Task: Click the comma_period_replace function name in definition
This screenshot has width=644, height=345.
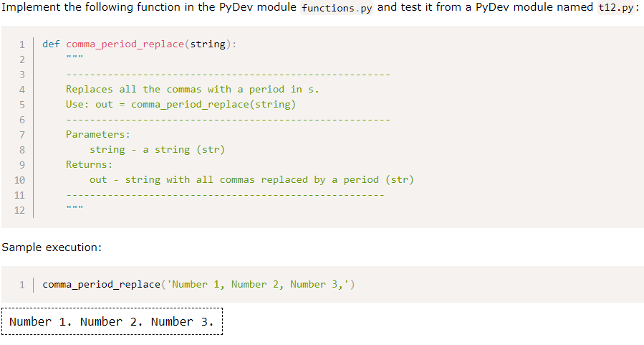Action: click(125, 44)
